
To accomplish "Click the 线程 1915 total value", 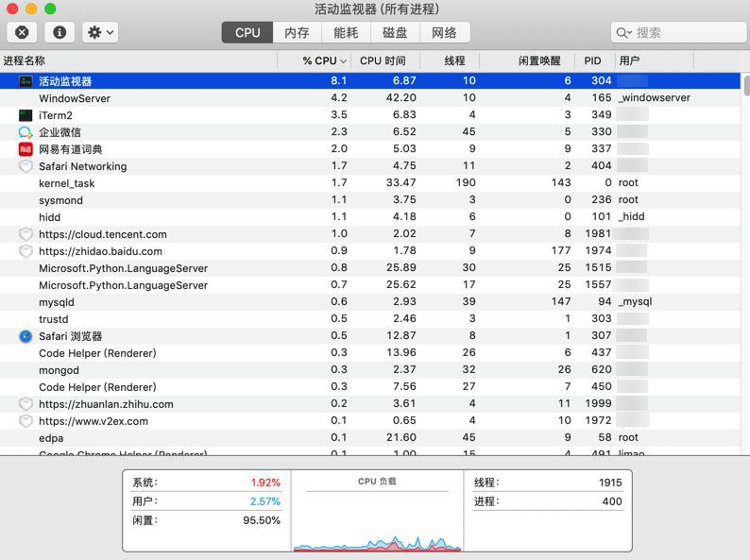I will pos(610,483).
